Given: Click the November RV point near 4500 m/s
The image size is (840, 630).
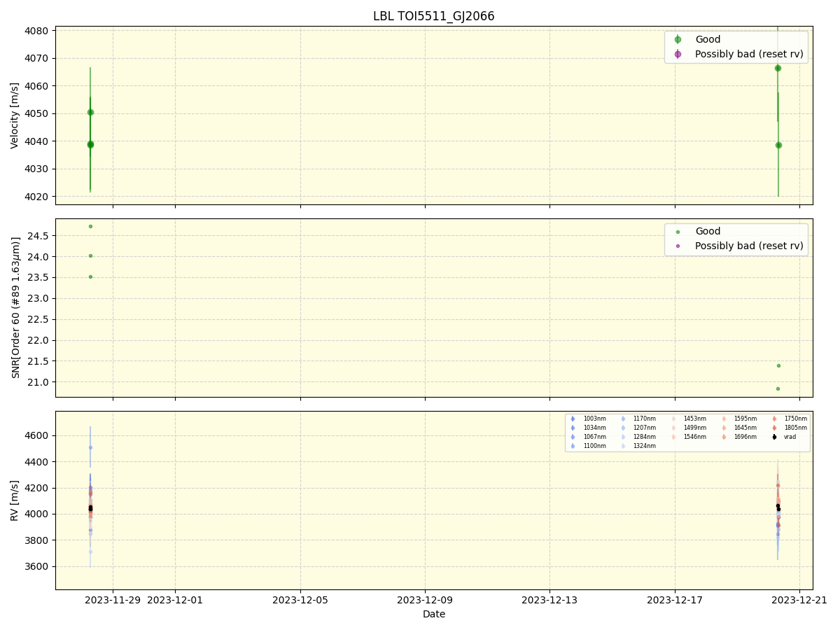Looking at the screenshot, I should coord(90,447).
